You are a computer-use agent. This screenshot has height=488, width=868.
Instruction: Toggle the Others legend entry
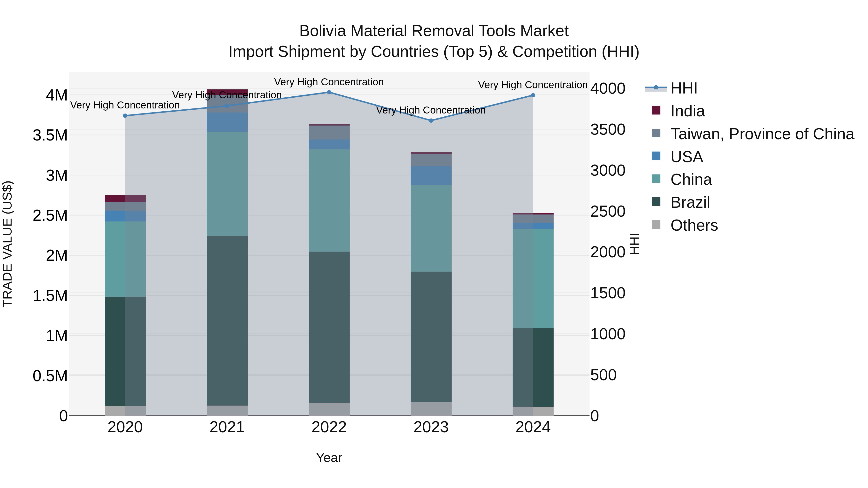(685, 225)
